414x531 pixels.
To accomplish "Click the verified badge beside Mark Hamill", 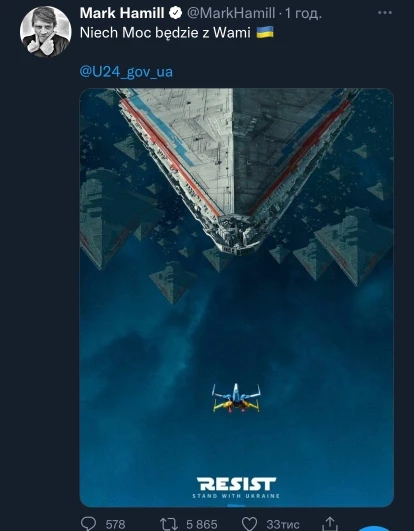I will tap(176, 13).
